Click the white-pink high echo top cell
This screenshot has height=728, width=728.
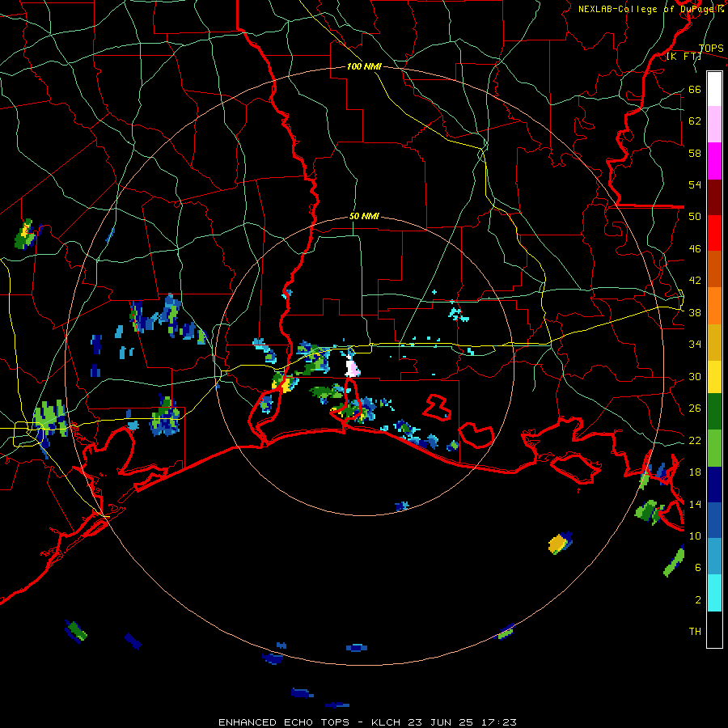353,366
